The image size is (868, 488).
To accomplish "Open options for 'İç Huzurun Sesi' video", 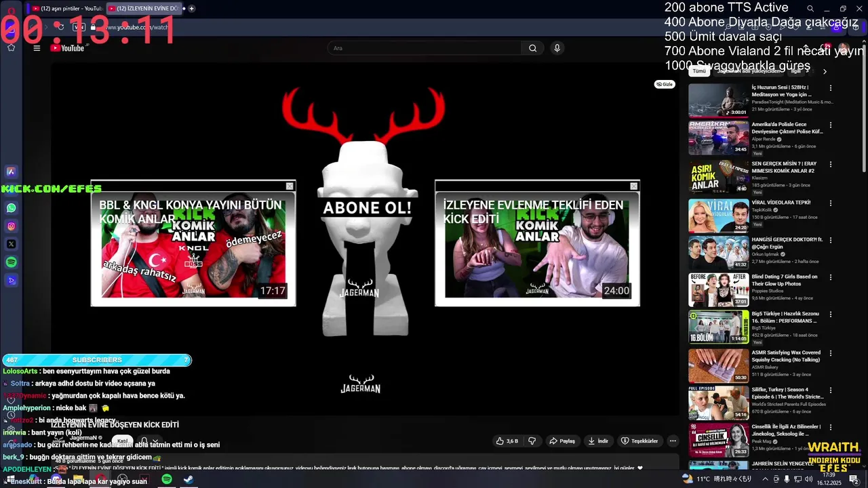I will [x=830, y=88].
